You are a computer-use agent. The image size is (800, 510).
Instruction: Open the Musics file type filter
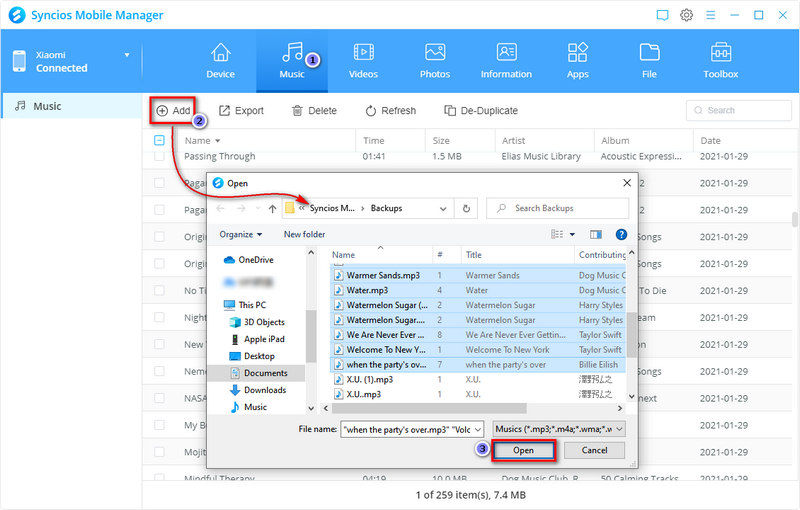click(x=559, y=429)
